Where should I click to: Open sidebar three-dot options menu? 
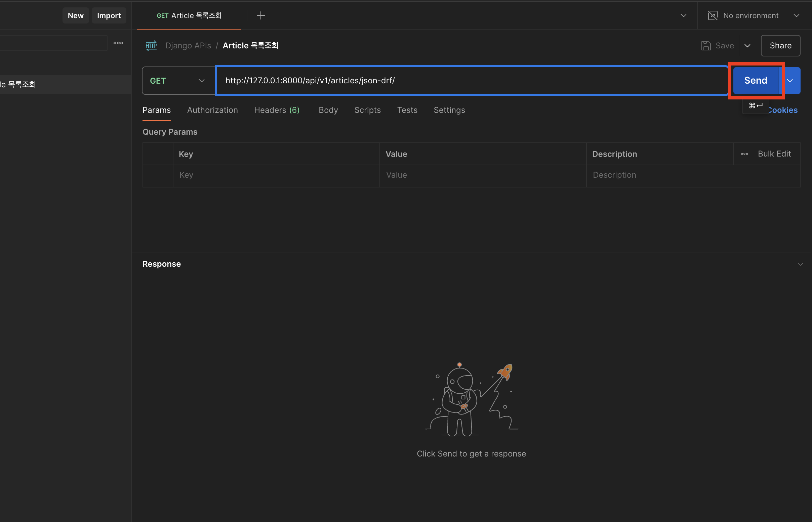[x=118, y=43]
